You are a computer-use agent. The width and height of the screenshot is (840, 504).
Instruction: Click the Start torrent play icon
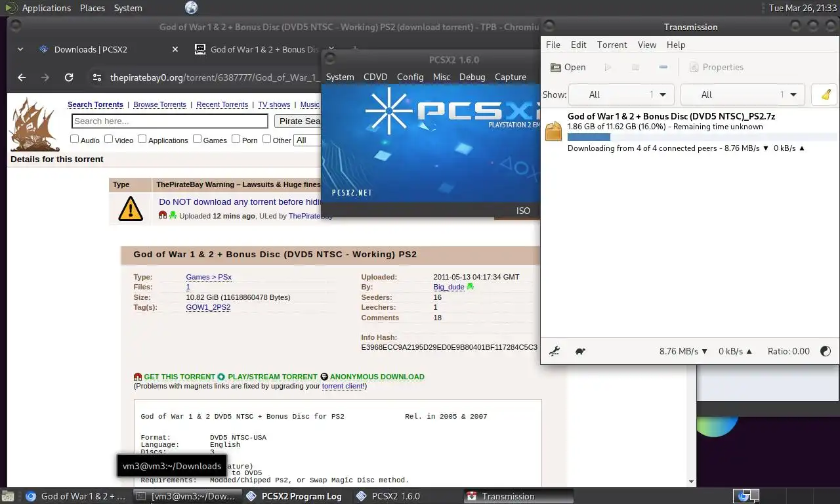pyautogui.click(x=608, y=68)
